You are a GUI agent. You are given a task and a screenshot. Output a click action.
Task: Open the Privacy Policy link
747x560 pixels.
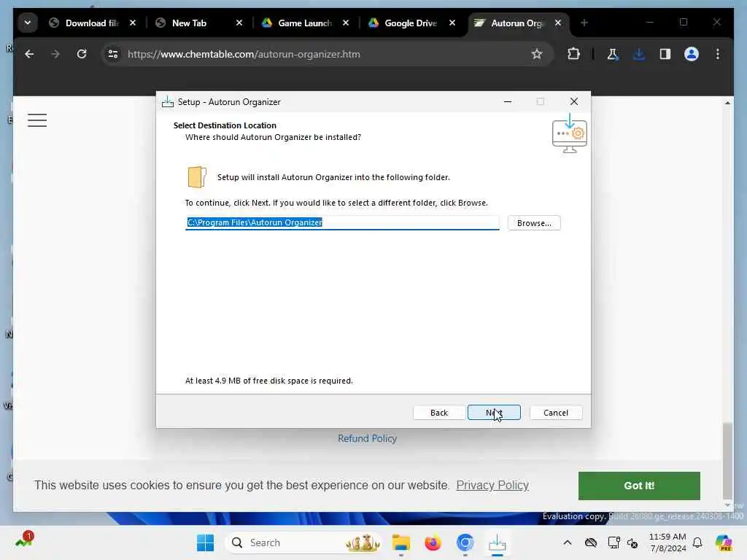click(492, 485)
